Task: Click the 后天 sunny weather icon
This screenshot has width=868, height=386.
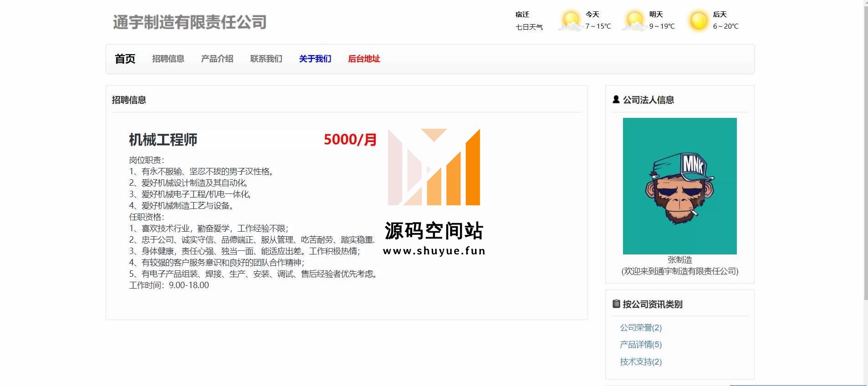Action: click(x=698, y=20)
